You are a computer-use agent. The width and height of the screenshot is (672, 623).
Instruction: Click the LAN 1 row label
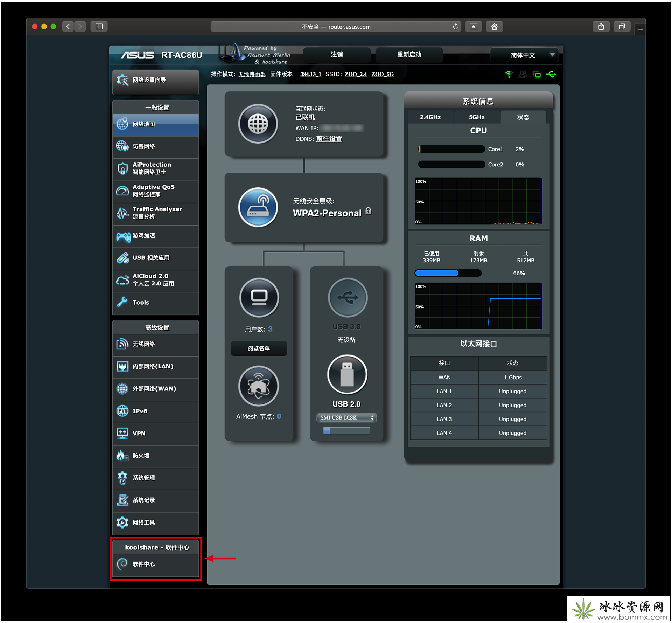444,391
